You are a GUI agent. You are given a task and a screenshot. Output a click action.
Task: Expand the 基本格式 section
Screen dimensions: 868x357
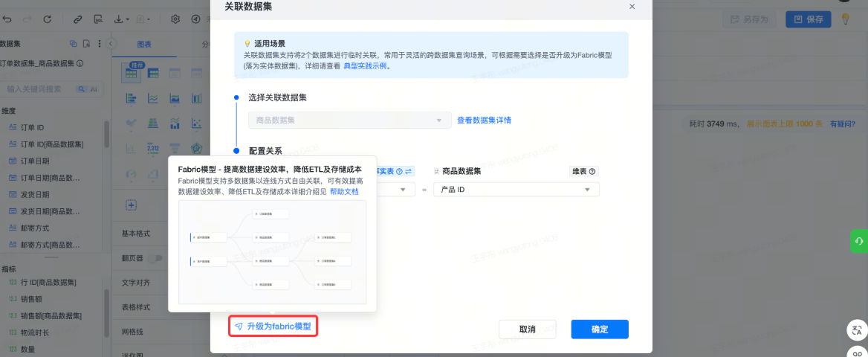[x=136, y=234]
